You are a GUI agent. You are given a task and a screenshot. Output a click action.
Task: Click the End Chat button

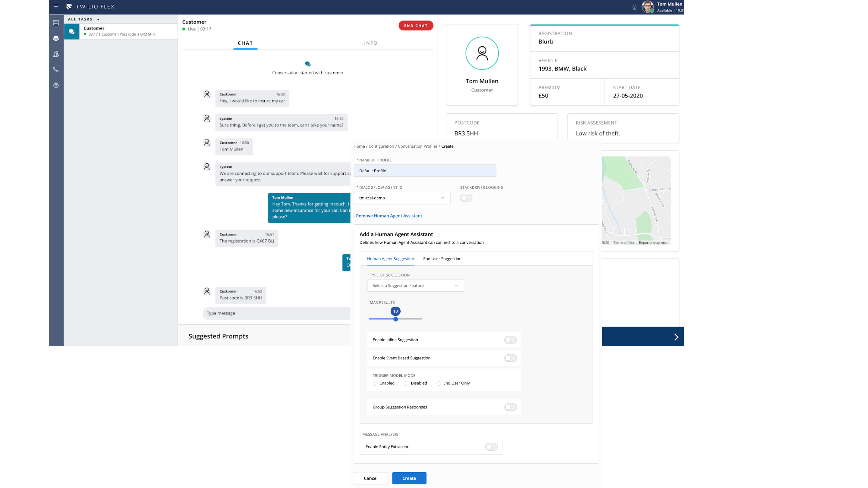tap(416, 26)
